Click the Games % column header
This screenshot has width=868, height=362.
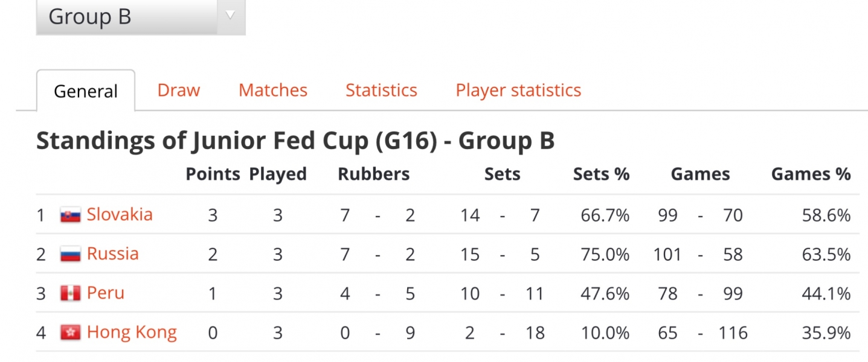pyautogui.click(x=811, y=174)
